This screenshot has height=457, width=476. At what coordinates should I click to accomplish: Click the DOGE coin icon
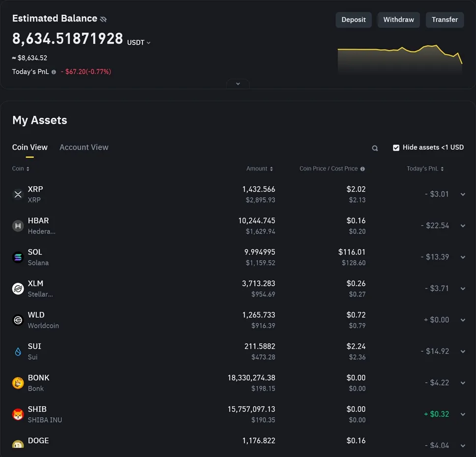click(x=18, y=444)
